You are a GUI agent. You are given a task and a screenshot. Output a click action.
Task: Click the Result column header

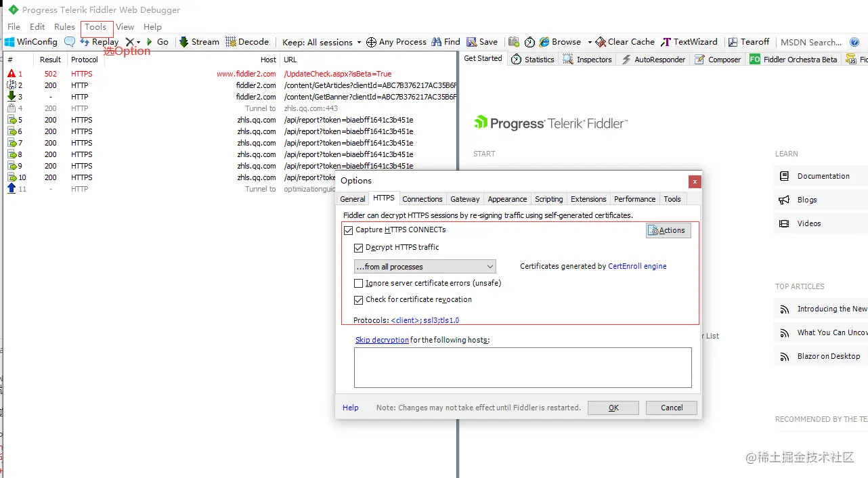pos(51,60)
